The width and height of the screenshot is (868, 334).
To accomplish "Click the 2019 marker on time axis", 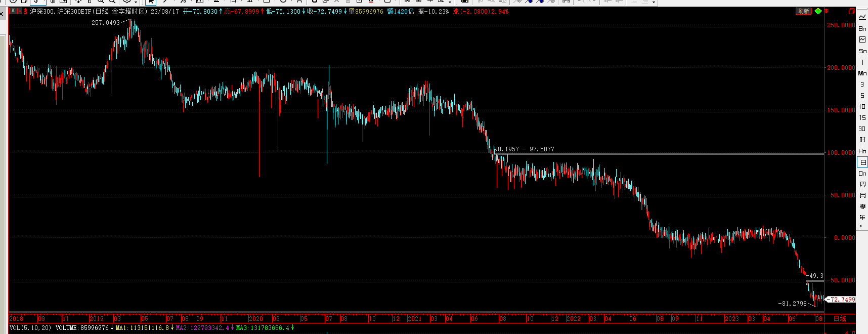I will pos(97,319).
